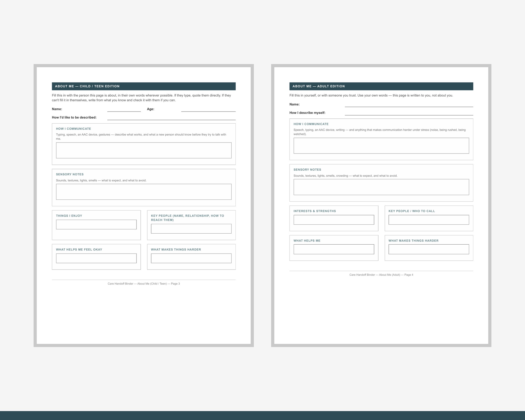This screenshot has height=420, width=525.
Task: Click the child Key People text box
Action: [x=191, y=229]
